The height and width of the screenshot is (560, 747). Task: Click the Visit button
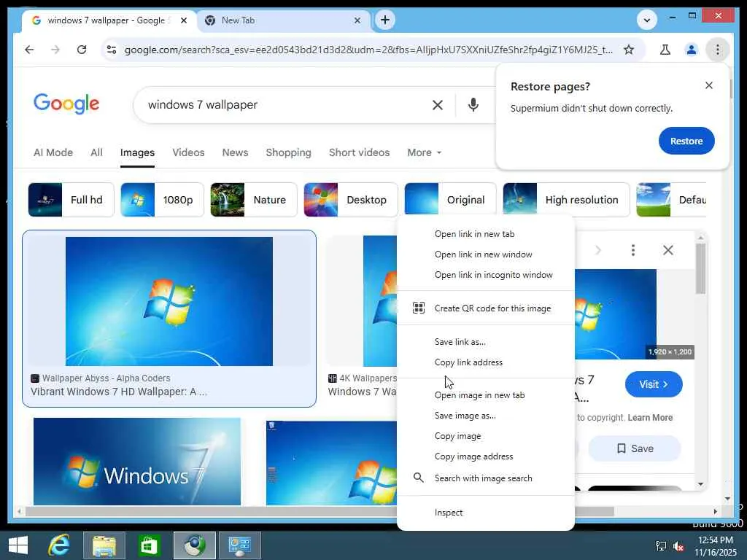point(654,384)
